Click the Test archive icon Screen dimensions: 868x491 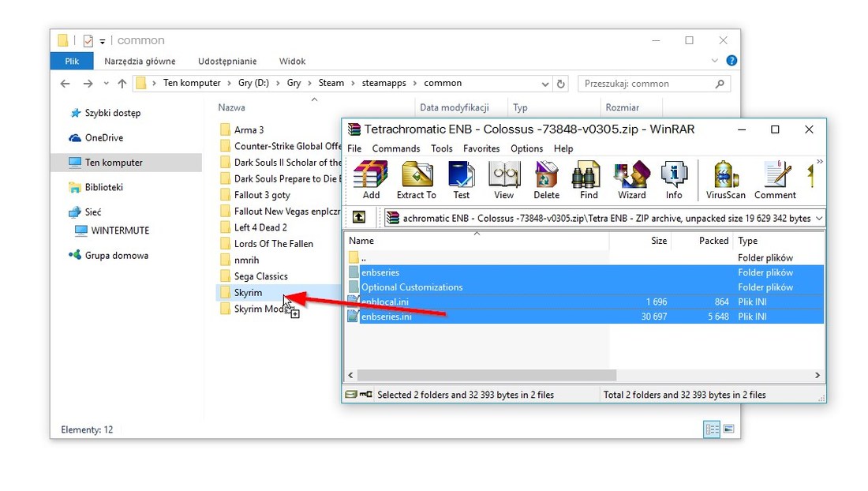coord(461,180)
